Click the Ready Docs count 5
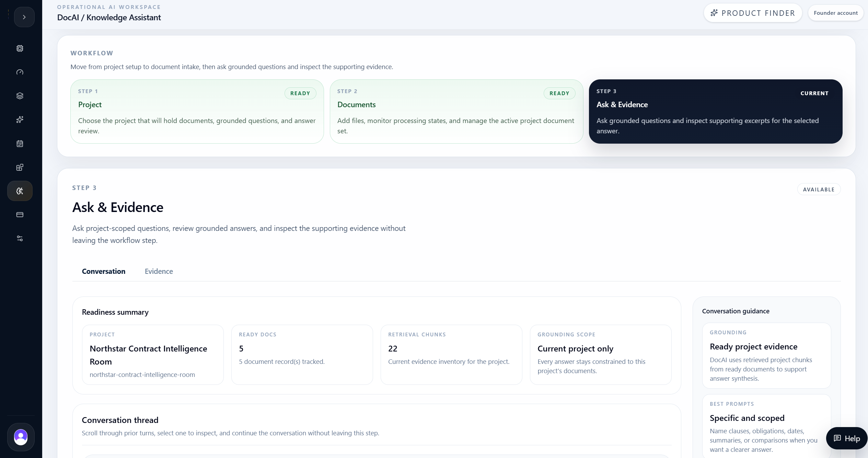868x458 pixels. [x=241, y=349]
